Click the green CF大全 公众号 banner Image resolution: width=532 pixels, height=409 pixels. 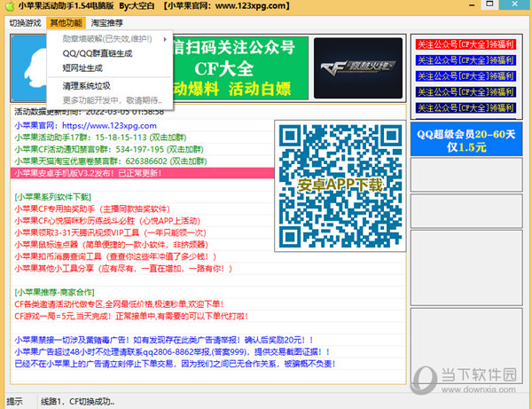(240, 68)
